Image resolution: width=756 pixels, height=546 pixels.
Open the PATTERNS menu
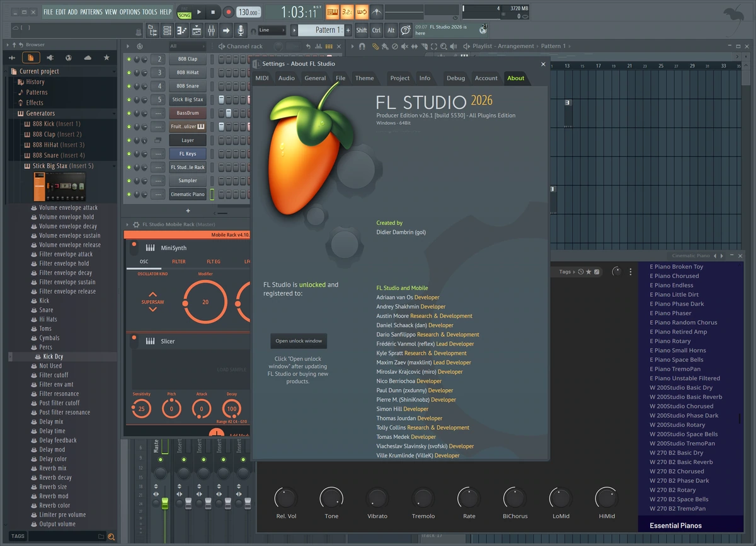coord(91,12)
